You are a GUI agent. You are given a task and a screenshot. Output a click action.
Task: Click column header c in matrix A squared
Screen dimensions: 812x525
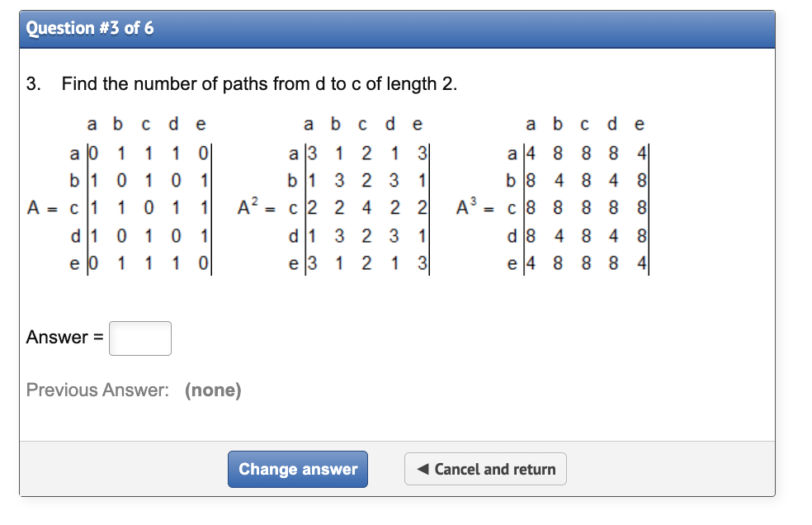point(361,124)
